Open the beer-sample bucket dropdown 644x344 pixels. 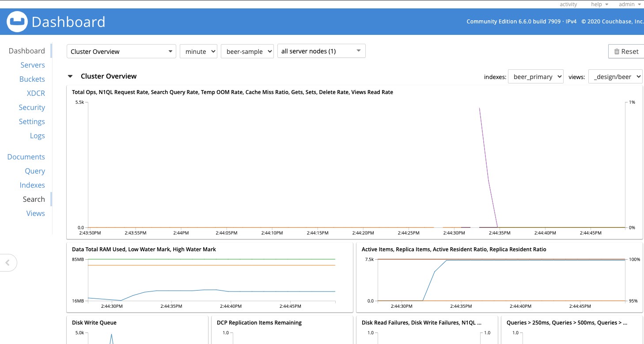pos(247,51)
